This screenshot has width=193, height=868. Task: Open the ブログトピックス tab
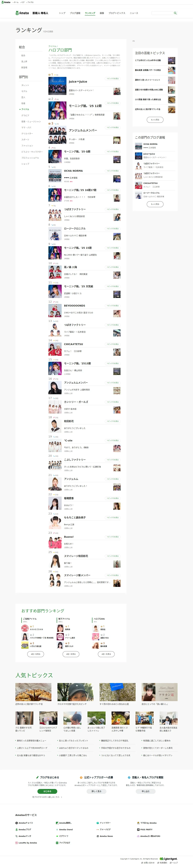pyautogui.click(x=117, y=13)
